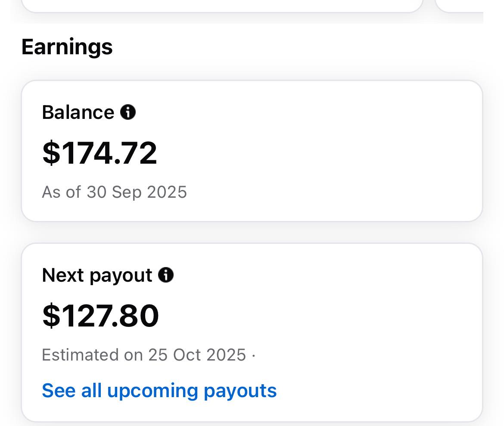Click blank space right of the Earnings heading
Screen dimensions: 504x426
(302, 47)
